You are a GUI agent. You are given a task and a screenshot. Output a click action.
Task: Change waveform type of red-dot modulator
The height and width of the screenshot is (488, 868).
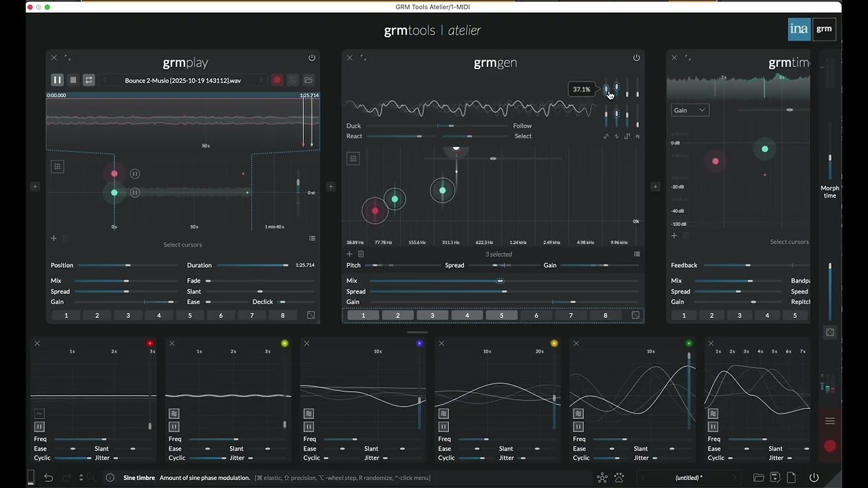(39, 413)
